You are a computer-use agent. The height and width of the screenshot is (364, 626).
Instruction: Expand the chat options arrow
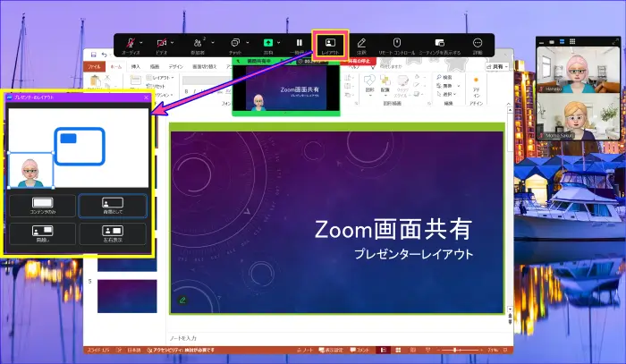click(248, 42)
